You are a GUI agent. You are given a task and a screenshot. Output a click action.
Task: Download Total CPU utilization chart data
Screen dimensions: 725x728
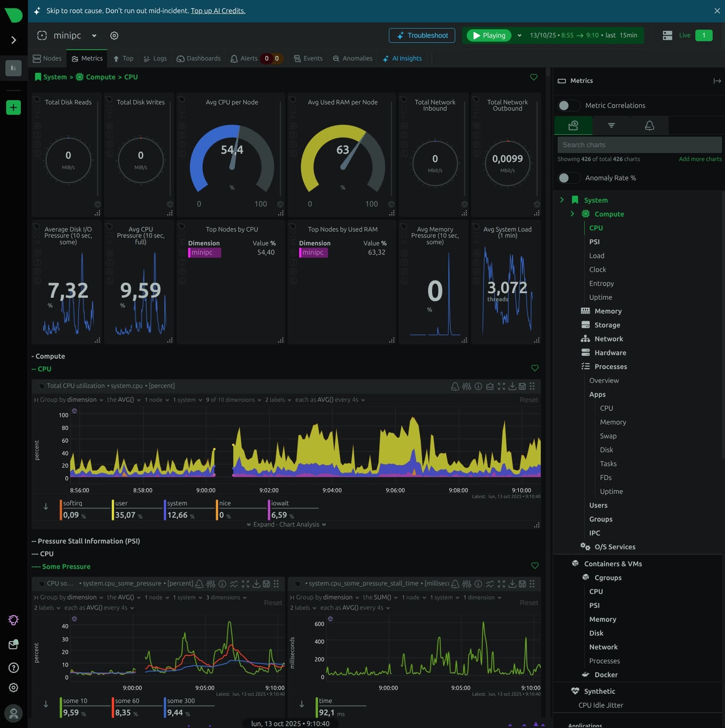512,386
